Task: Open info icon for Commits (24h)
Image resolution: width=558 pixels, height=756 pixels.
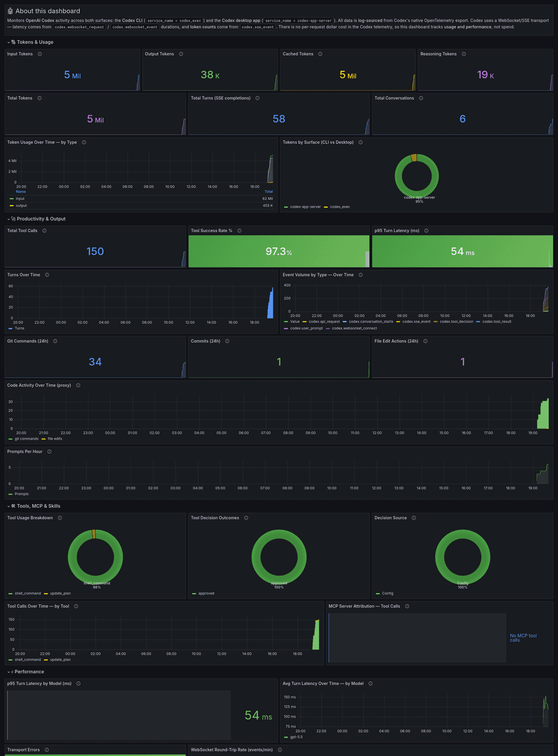Action: tap(227, 341)
